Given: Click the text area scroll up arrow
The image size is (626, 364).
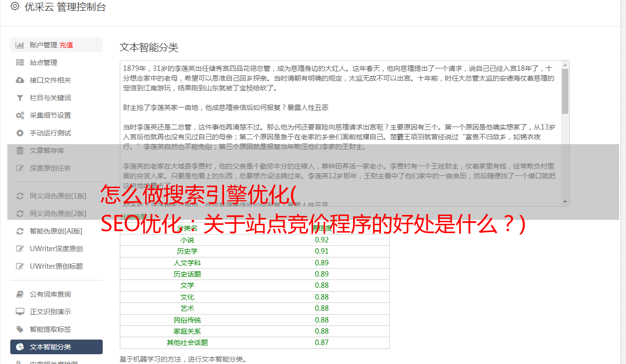Looking at the screenshot, I should pyautogui.click(x=565, y=64).
